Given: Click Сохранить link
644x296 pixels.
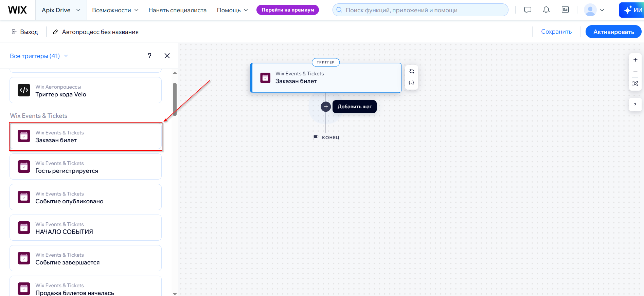Looking at the screenshot, I should click(x=556, y=32).
